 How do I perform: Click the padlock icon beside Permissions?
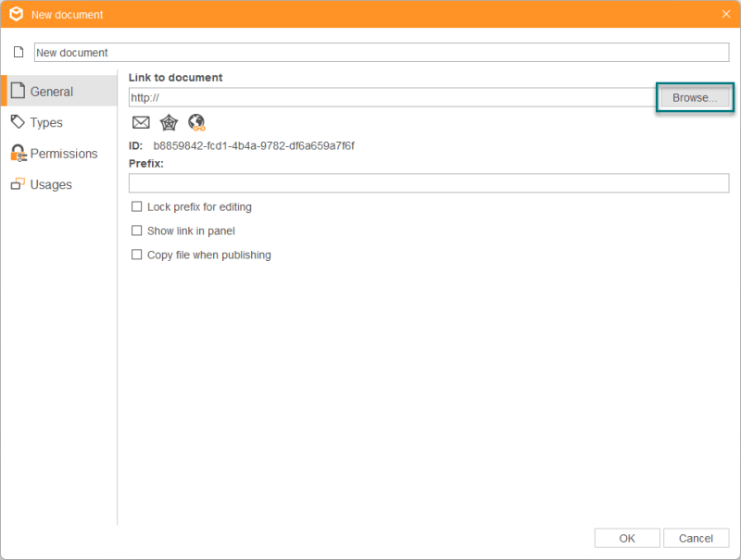point(19,153)
